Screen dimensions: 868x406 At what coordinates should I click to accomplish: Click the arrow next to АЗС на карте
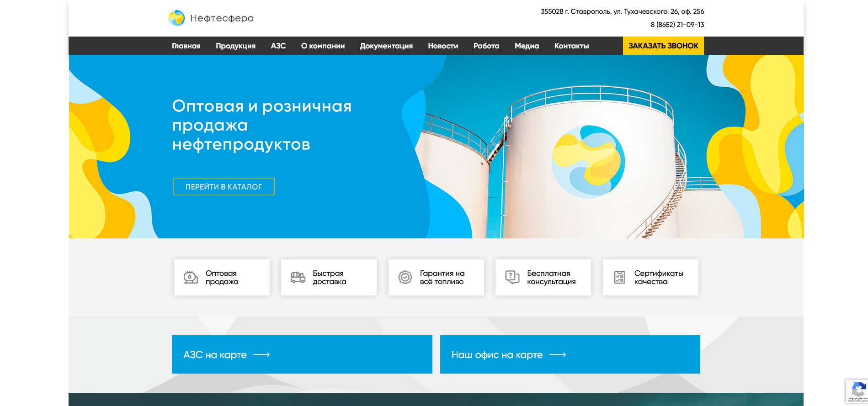point(261,355)
